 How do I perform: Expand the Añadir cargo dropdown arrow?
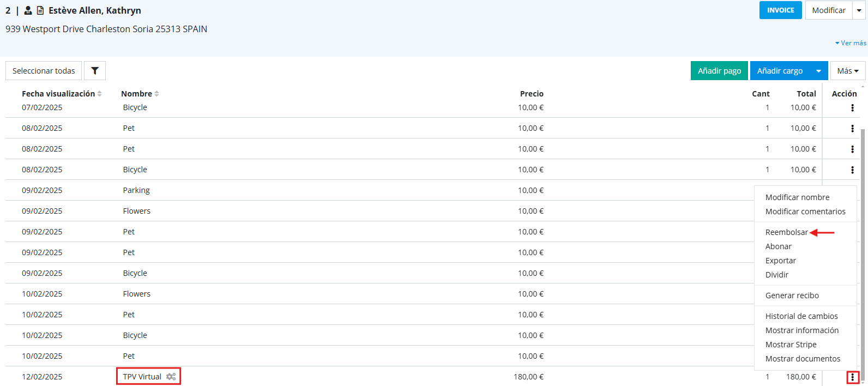click(x=818, y=71)
